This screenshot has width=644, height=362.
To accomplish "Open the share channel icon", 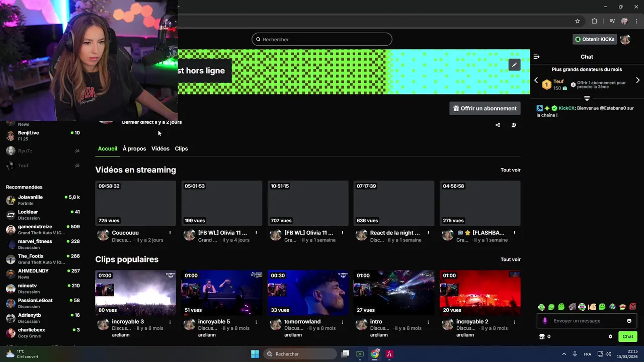I will click(x=498, y=125).
